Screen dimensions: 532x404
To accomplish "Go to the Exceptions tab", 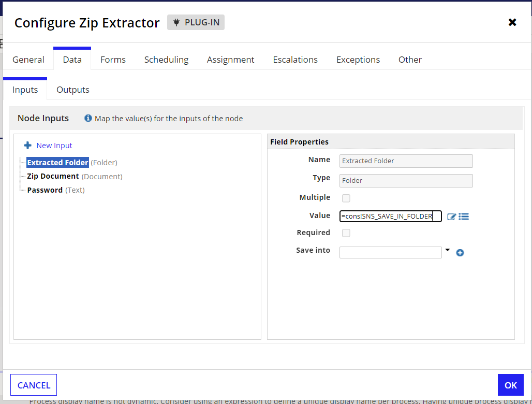I will (358, 60).
